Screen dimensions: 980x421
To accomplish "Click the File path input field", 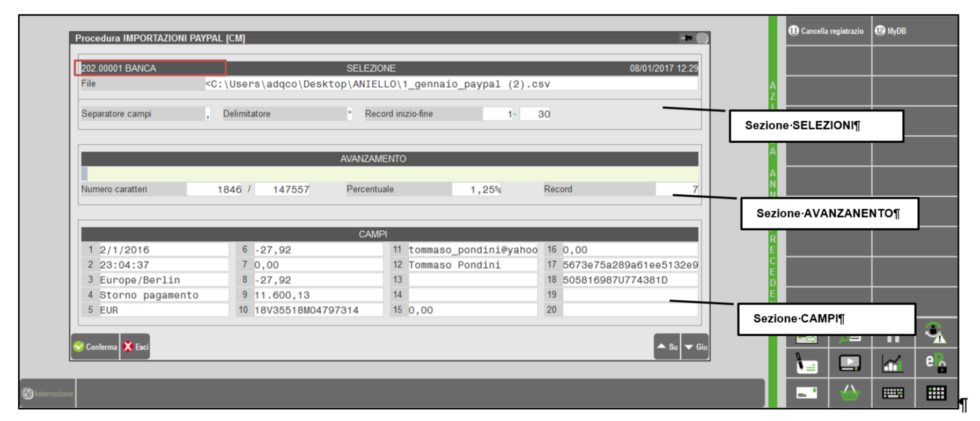I will 451,84.
